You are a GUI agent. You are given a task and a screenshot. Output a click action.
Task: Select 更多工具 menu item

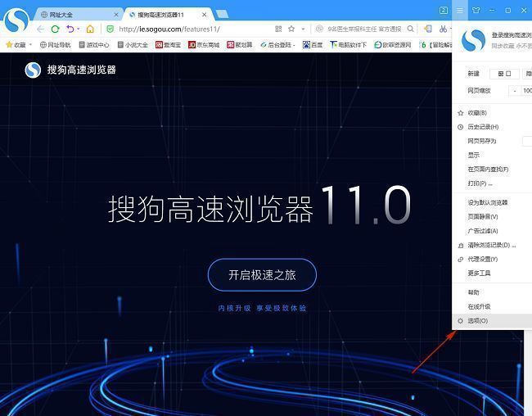point(492,273)
